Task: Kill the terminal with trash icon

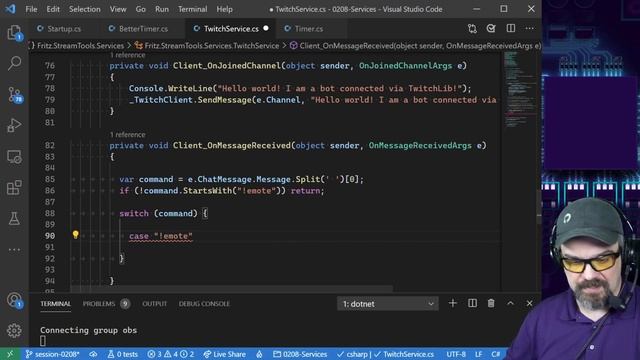Action: [491, 303]
